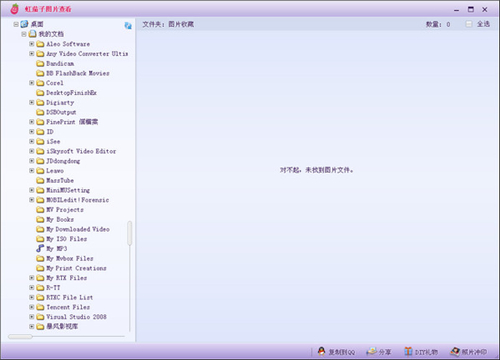This screenshot has width=500, height=360.
Task: Open the share icon in bottom bar
Action: [x=372, y=351]
